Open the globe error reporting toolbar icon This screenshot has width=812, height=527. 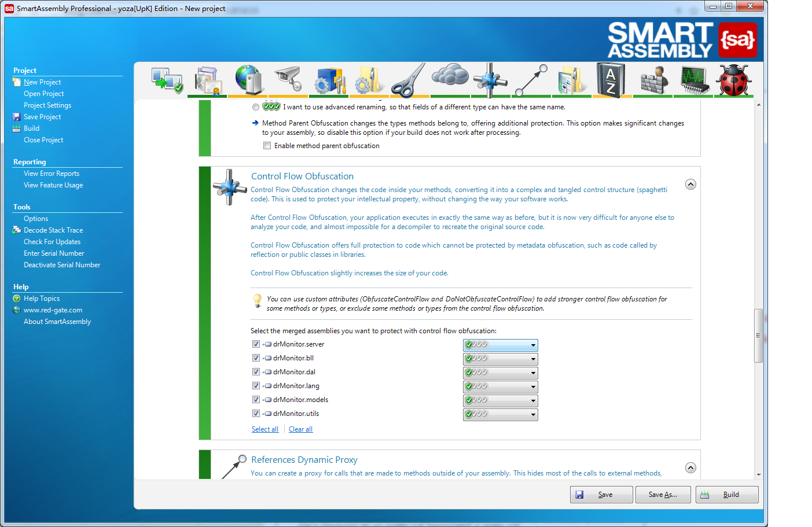[x=248, y=79]
